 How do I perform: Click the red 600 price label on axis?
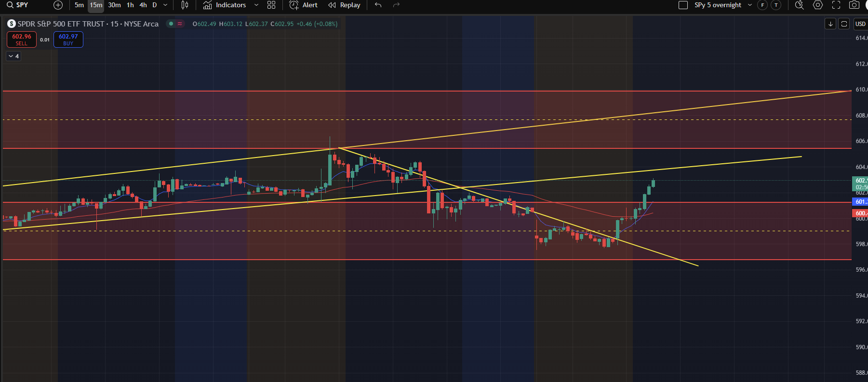pos(860,213)
